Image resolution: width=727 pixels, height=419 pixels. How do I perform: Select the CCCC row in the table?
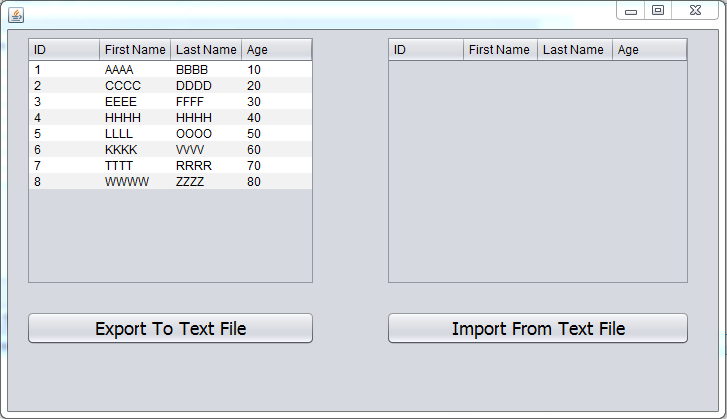tap(170, 86)
